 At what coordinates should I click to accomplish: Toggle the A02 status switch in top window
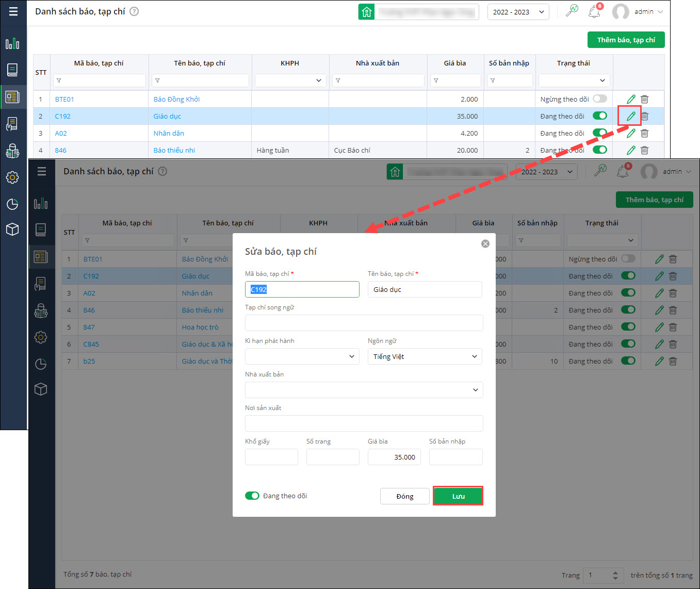[600, 133]
